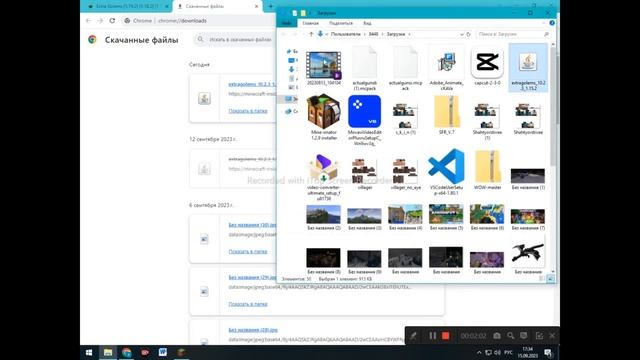
Task: Open the Windows notification center
Action: 548,352
